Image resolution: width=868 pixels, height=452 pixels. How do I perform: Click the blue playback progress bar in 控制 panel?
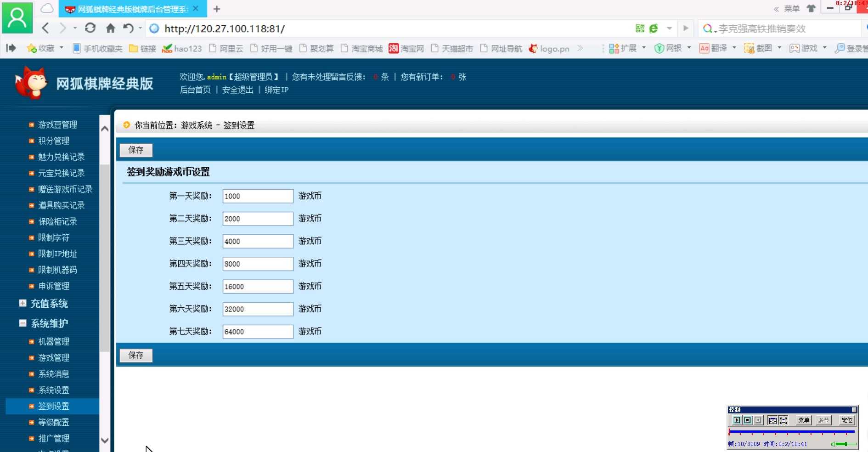point(791,432)
